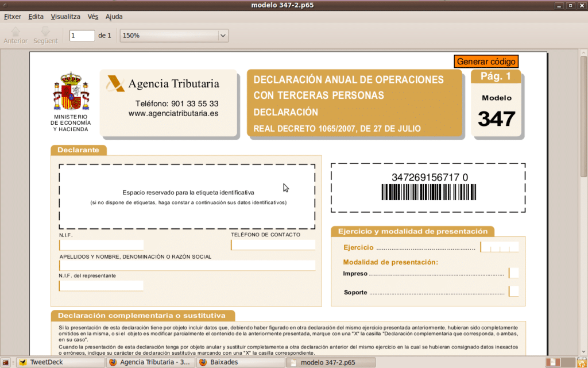
Task: Click the show desktop icon in taskbar
Action: click(x=5, y=362)
